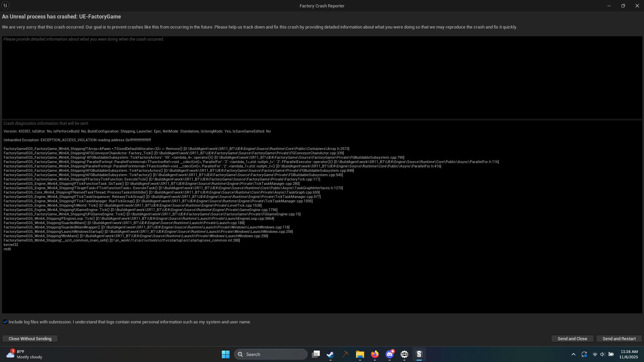This screenshot has width=644, height=362.
Task: Click the stack line ending "FGBuildableSubsystem.cpp:848"
Action: tap(179, 170)
